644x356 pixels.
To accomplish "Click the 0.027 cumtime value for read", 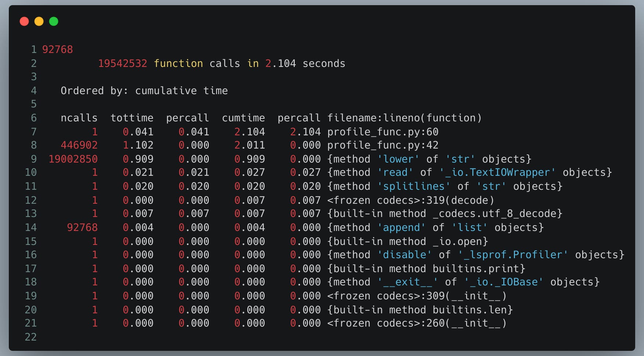I will 250,172.
